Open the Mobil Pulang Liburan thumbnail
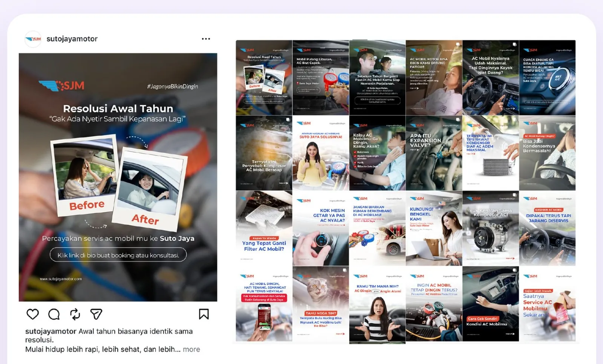603x364 pixels. coord(321,78)
